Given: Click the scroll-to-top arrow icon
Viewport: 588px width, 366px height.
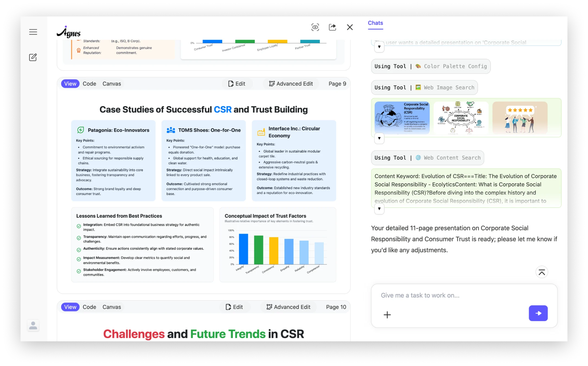Looking at the screenshot, I should [x=542, y=272].
